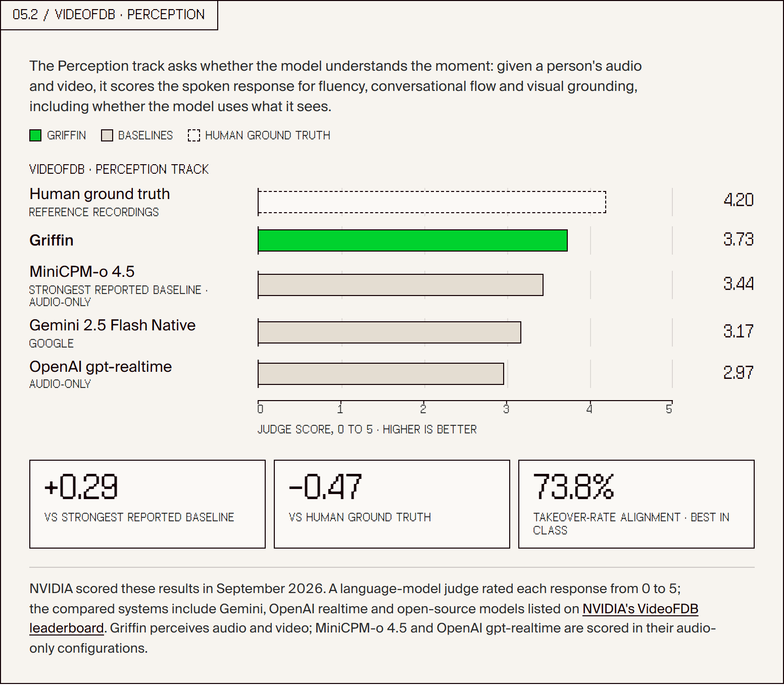784x685 pixels.
Task: Click the MiniCPM-o 4.5 model name
Action: pos(82,271)
